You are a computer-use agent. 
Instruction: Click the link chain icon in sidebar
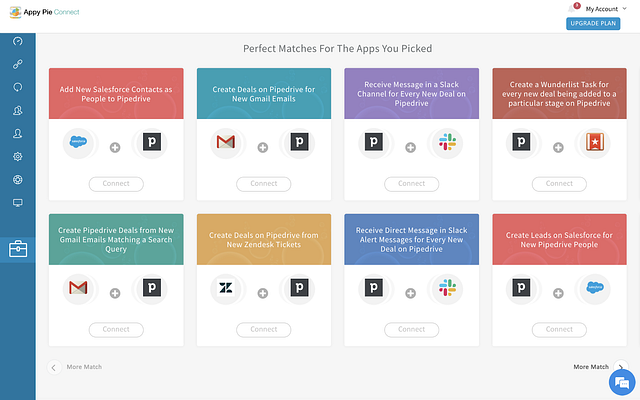pos(17,64)
